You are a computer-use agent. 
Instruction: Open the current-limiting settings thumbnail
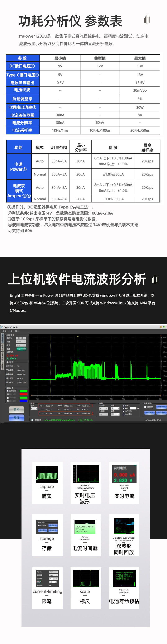[x=47, y=578]
